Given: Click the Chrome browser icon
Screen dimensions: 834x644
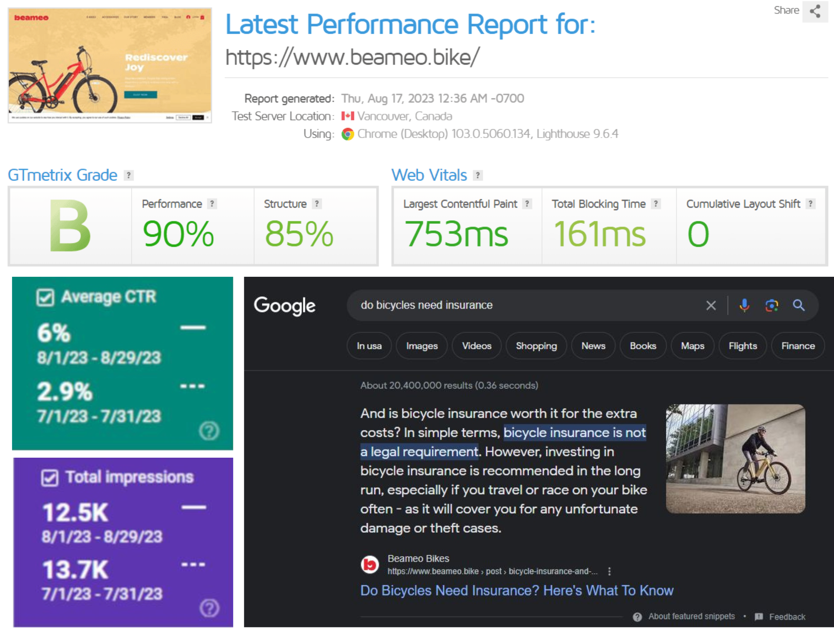Looking at the screenshot, I should (x=347, y=134).
